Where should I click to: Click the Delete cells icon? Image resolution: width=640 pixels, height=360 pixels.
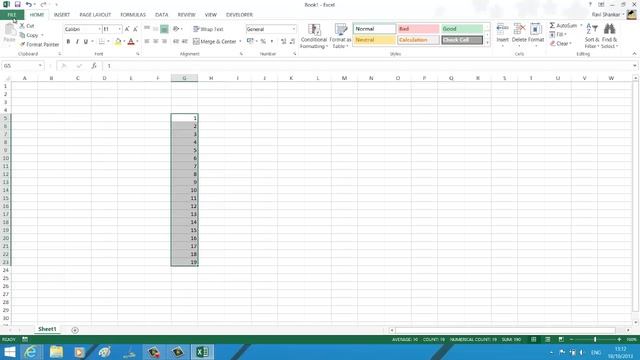[x=519, y=29]
